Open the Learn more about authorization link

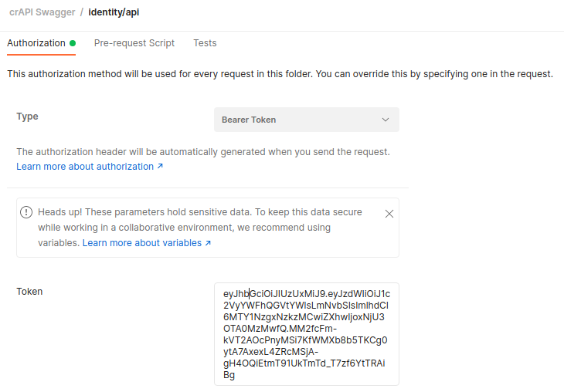tap(85, 167)
